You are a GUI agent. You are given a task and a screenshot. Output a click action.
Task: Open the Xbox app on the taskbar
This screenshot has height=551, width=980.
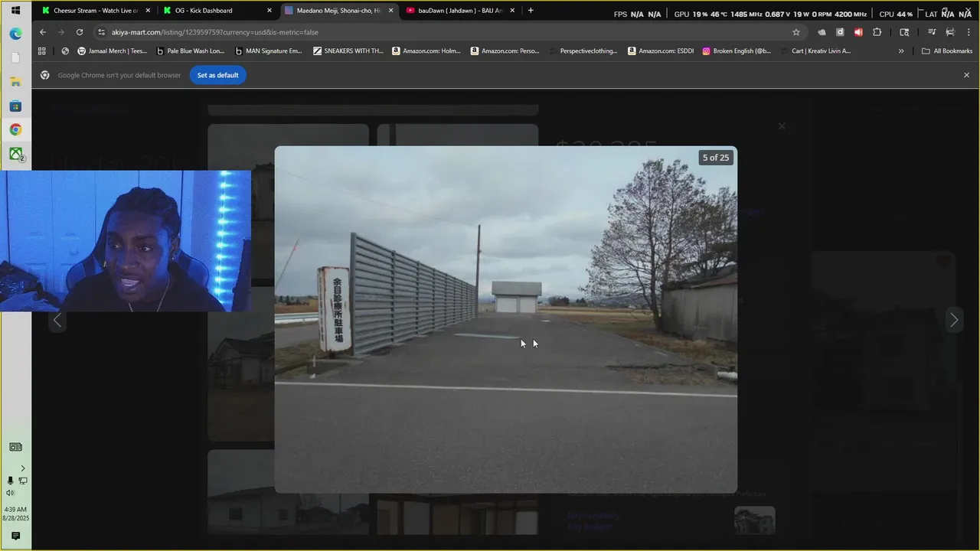(15, 154)
